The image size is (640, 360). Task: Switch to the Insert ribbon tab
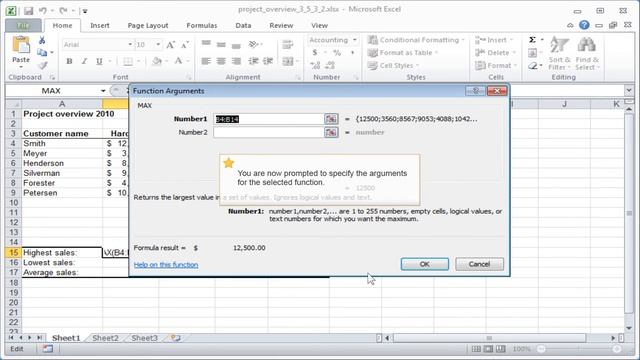pyautogui.click(x=100, y=25)
